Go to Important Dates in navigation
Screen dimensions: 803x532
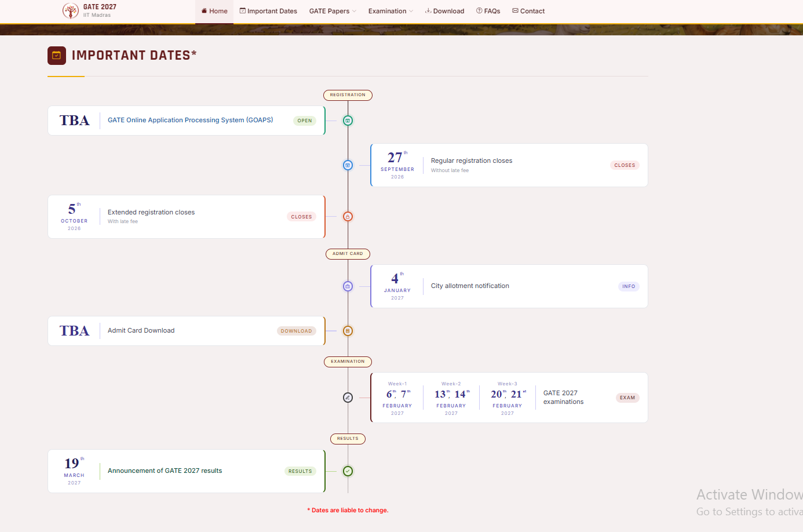pyautogui.click(x=268, y=11)
